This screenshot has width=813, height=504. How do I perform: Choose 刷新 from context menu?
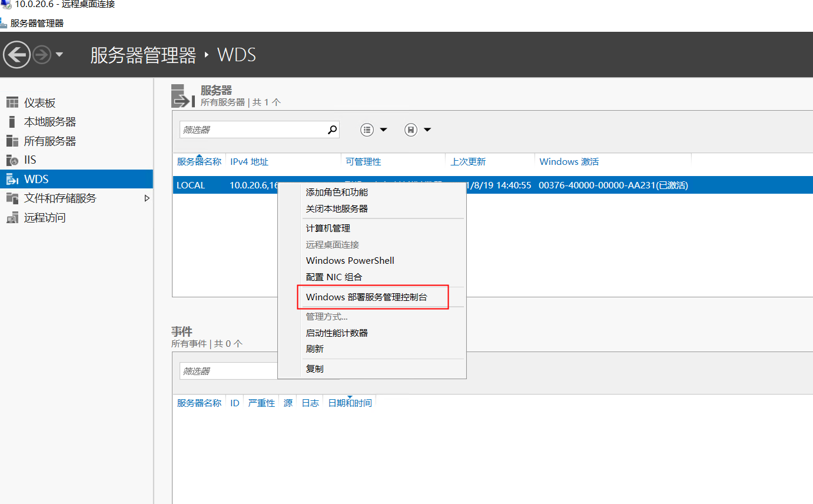point(315,349)
